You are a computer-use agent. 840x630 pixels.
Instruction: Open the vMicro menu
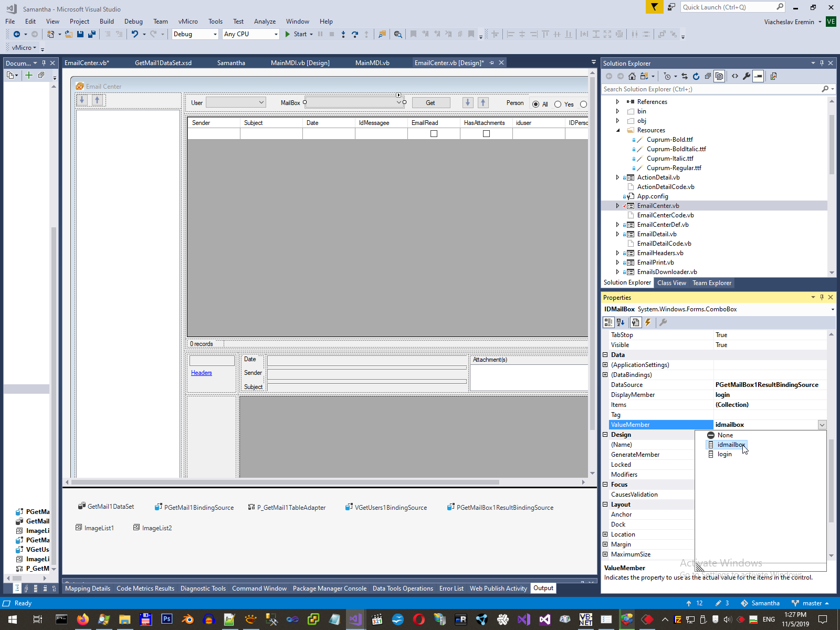(x=188, y=22)
